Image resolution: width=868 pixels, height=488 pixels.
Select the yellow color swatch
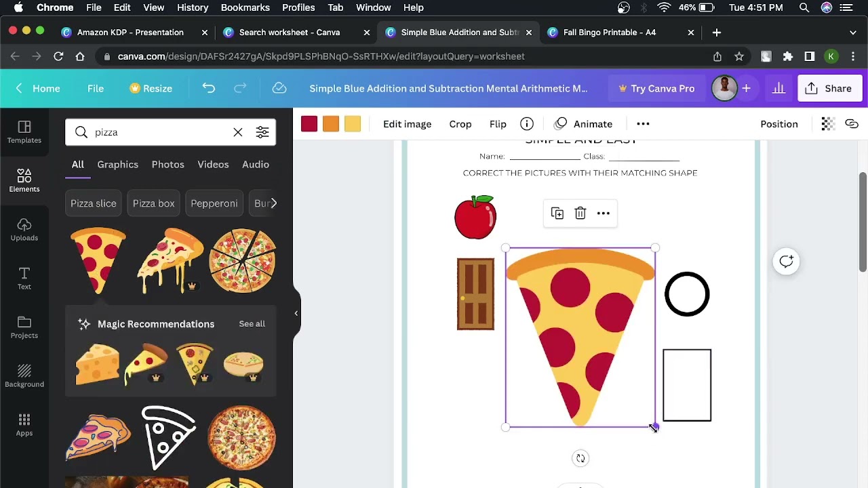click(x=353, y=124)
